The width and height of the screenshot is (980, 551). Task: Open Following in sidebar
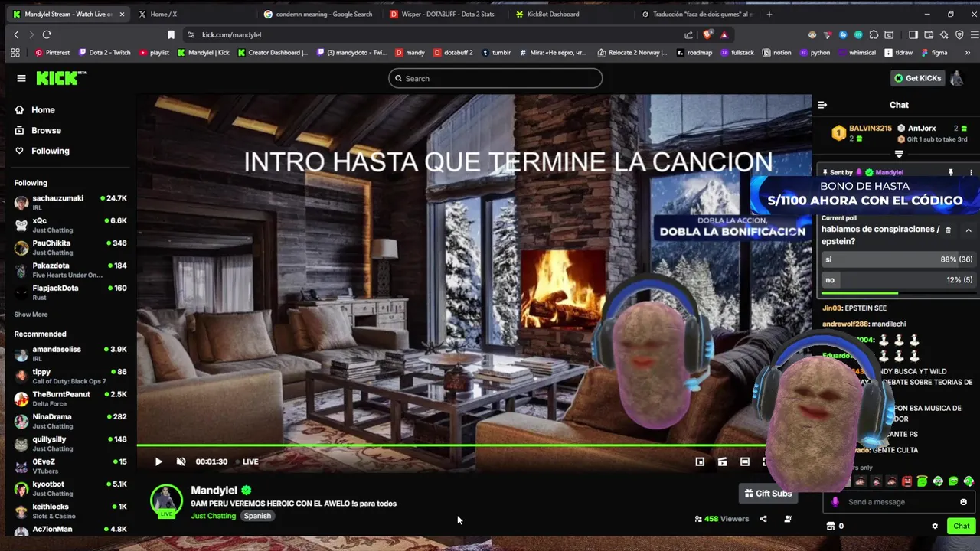42,151
